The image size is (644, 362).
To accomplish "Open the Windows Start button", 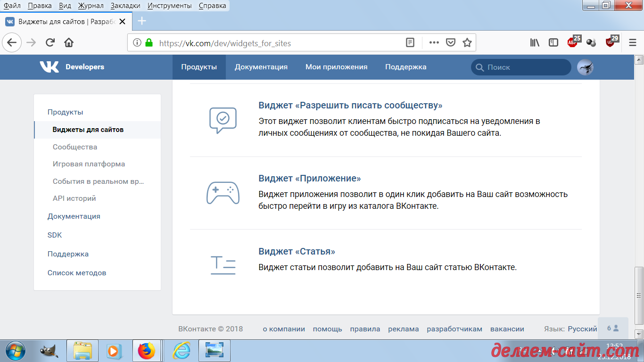I will 16,351.
